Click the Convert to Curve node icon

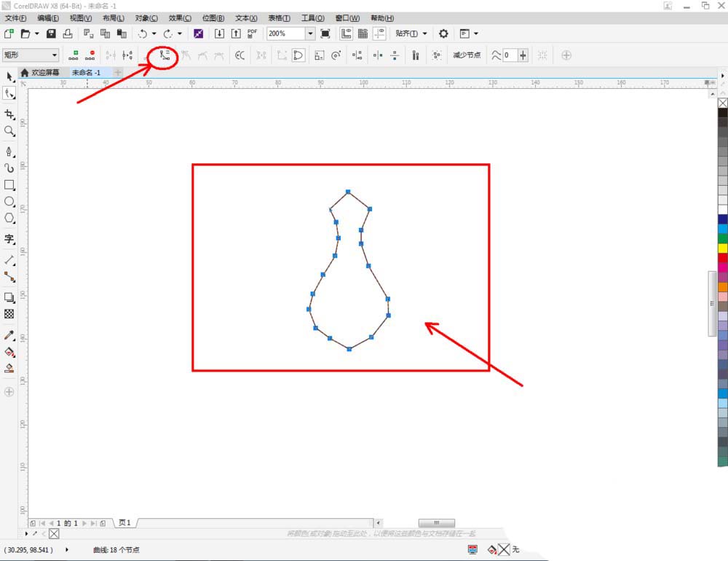point(165,55)
